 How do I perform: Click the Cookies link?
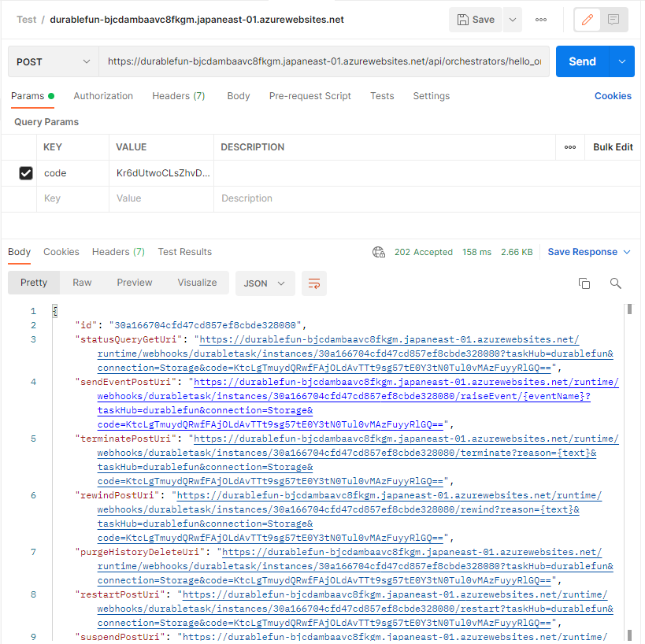[613, 96]
